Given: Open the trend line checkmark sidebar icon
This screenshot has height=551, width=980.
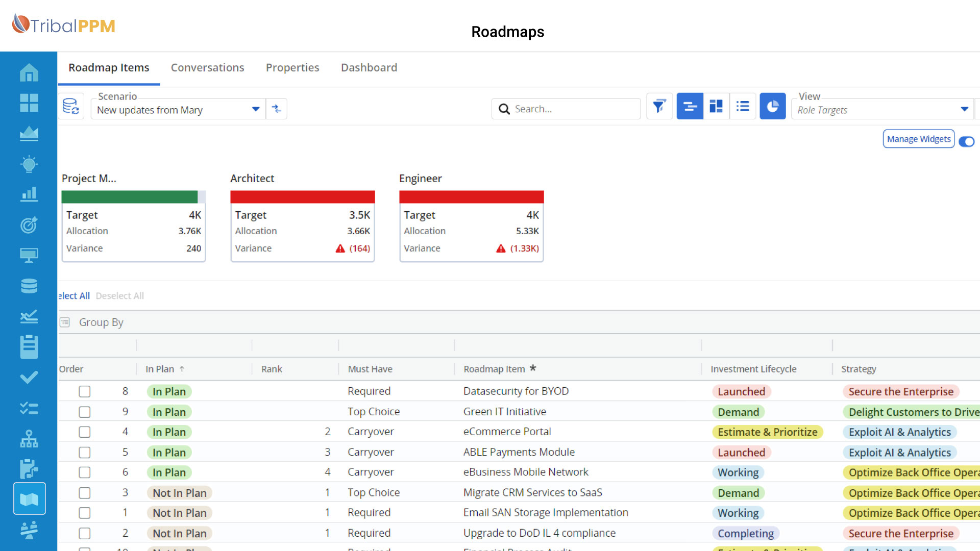Looking at the screenshot, I should 29,316.
